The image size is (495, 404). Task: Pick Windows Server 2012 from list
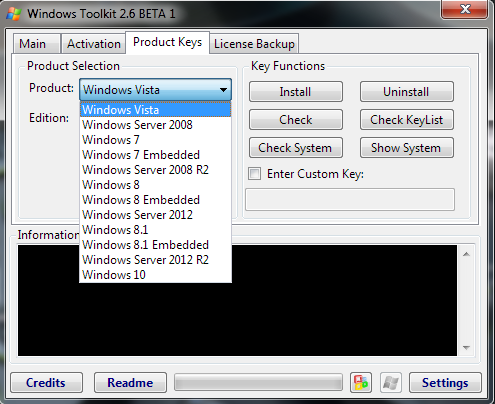tap(155, 215)
